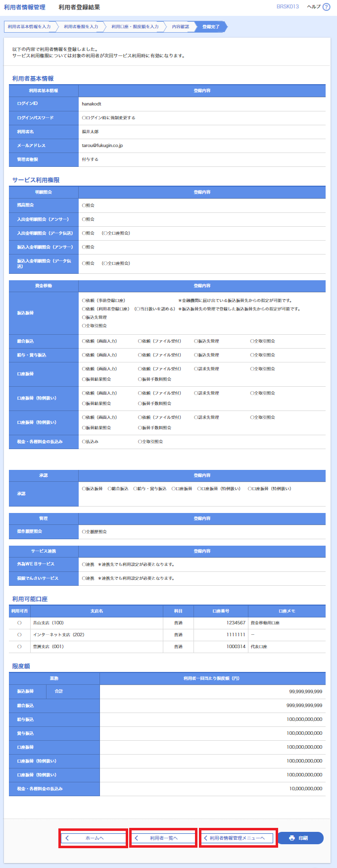Select the 登録完了 step
337x868 pixels.
(x=211, y=27)
